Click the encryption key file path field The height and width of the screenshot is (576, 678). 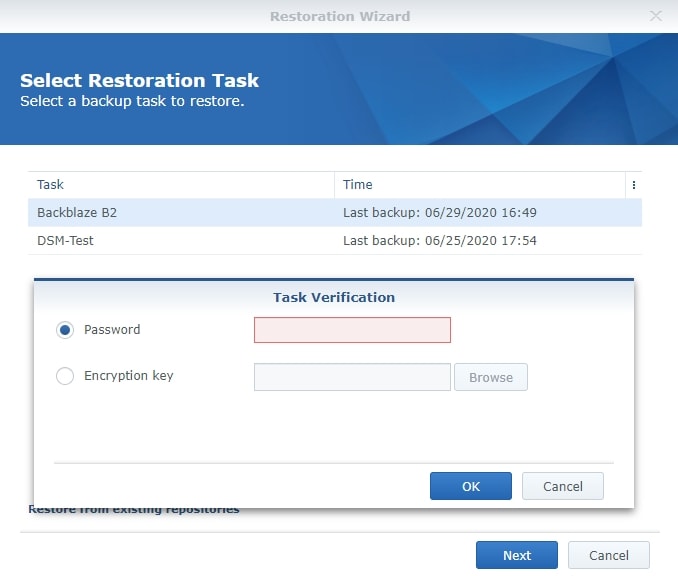[x=352, y=377]
